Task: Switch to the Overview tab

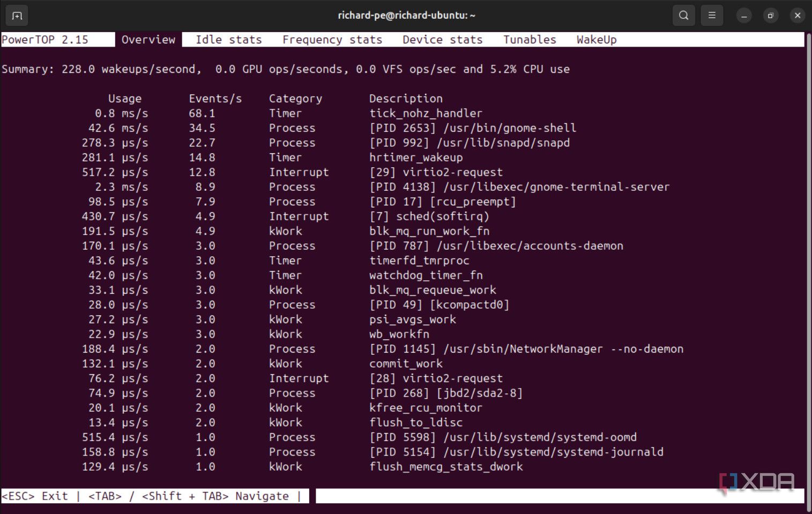Action: (x=148, y=40)
